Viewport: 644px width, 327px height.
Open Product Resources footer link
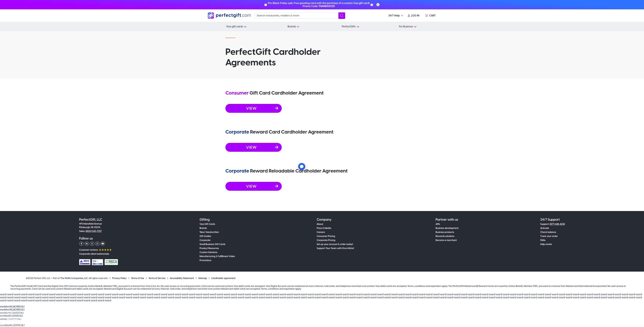click(209, 248)
